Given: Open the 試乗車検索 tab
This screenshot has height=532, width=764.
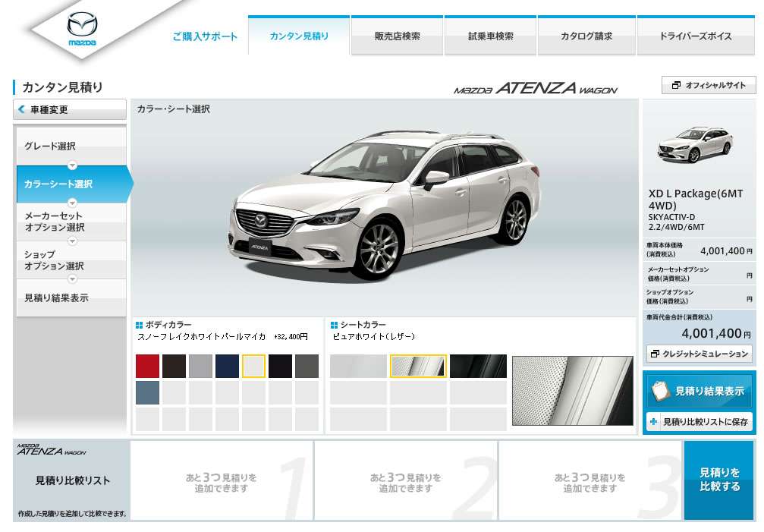Looking at the screenshot, I should tap(491, 35).
